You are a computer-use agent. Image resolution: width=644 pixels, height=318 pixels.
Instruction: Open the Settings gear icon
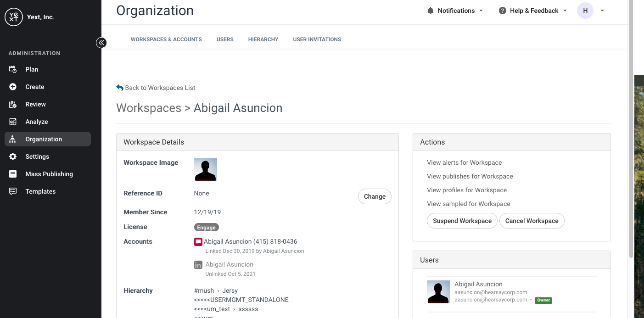[x=13, y=156]
